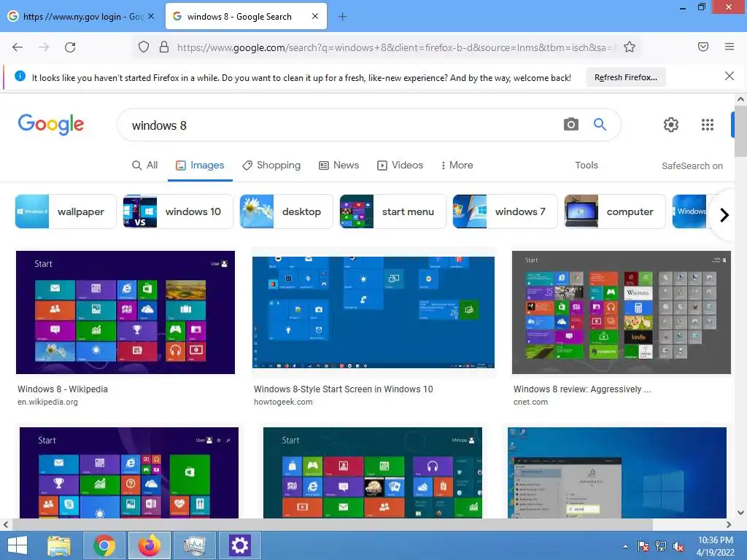This screenshot has height=560, width=747.
Task: Open a new browser tab
Action: (x=343, y=17)
